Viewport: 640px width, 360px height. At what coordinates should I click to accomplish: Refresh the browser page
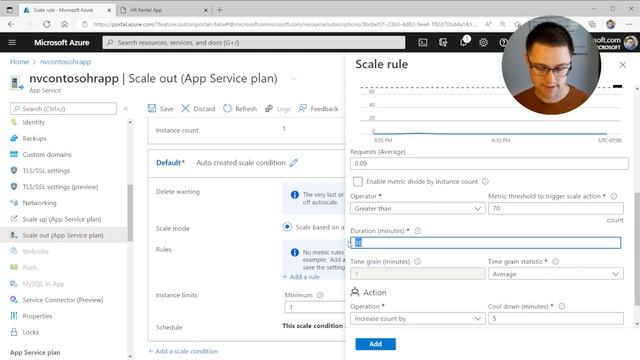pos(47,24)
